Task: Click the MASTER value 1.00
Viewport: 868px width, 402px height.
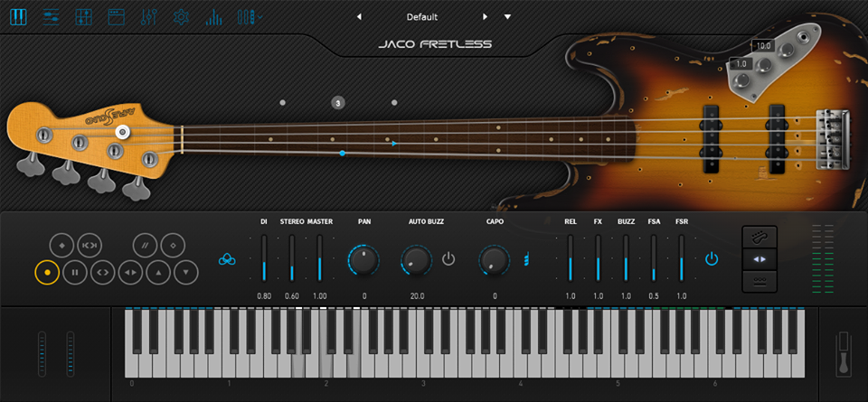Action: pos(319,295)
